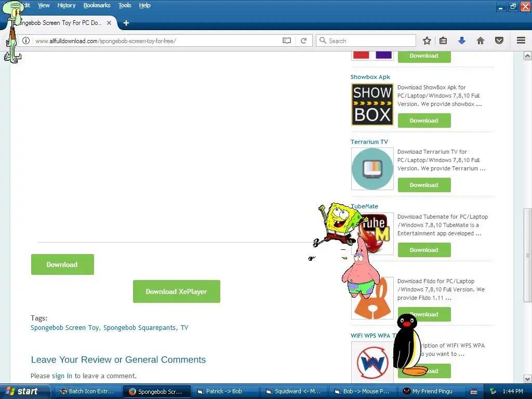Open a new tab with plus button
Viewport: 532px width, 399px height.
point(126,23)
